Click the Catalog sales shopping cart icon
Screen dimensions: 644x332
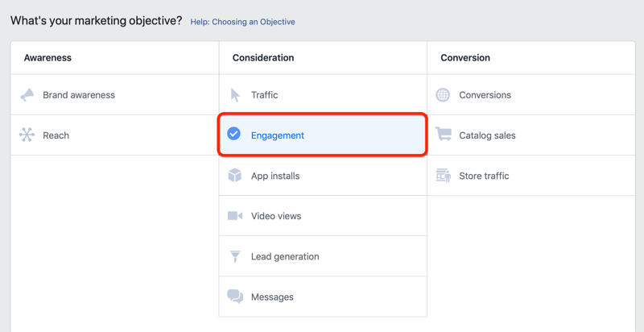[x=443, y=135]
